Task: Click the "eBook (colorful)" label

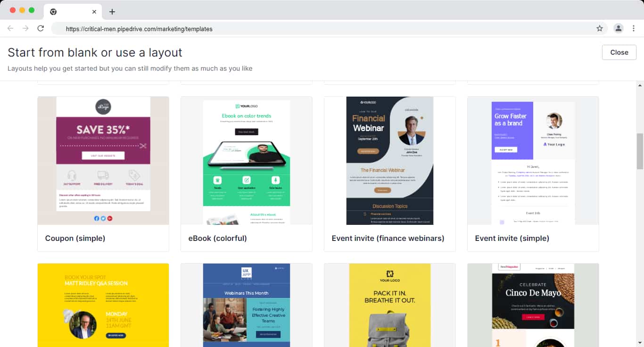Action: 218,238
